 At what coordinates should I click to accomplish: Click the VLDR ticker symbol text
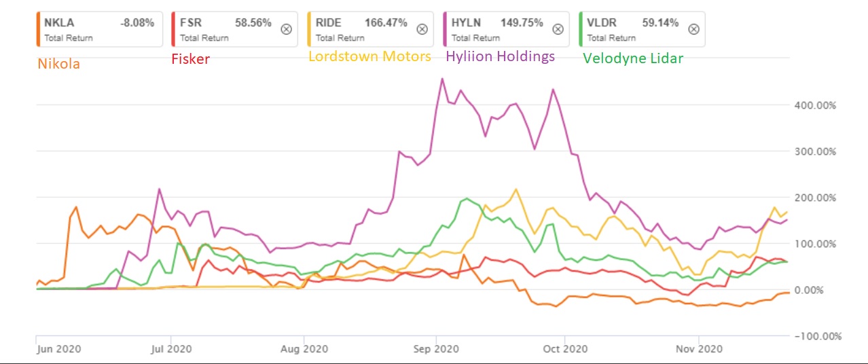tap(602, 23)
